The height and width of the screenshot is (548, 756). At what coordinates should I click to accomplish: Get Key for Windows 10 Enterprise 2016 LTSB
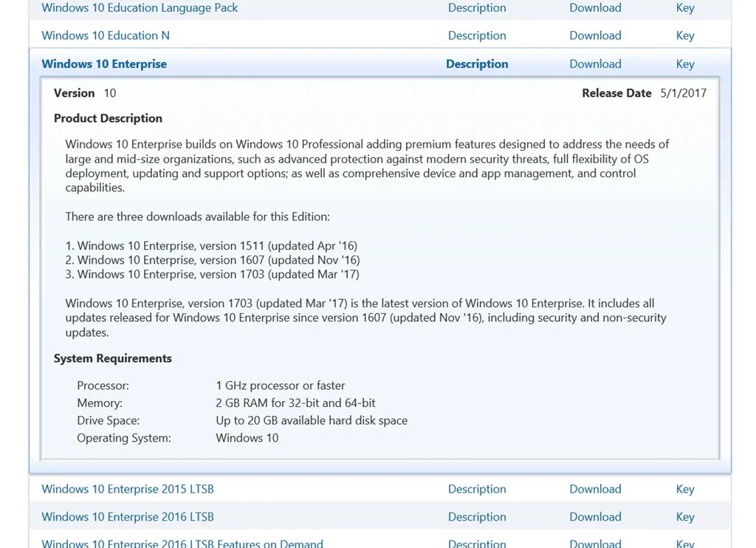685,517
